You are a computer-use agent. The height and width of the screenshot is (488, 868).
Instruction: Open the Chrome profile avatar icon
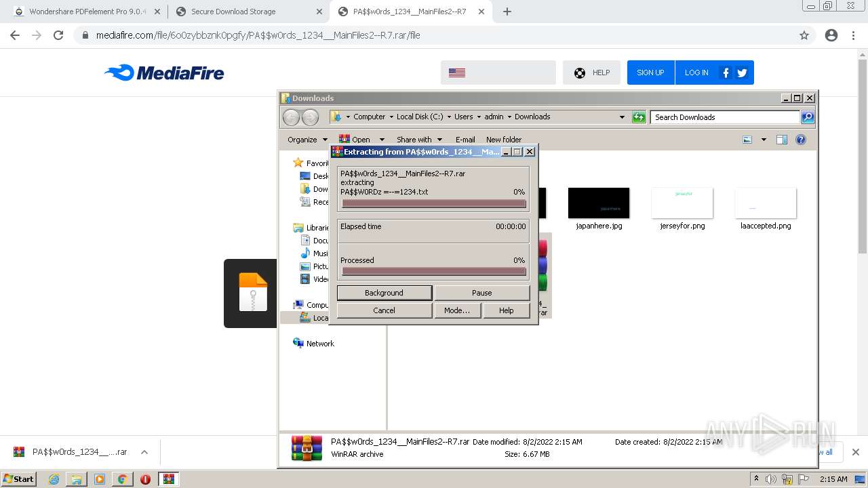coord(831,35)
